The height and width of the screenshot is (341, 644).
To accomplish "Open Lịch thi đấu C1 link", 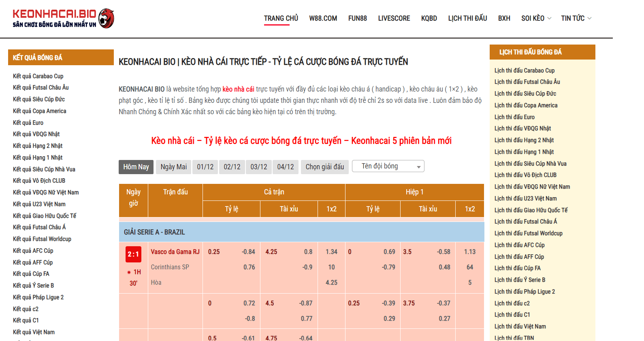I will coord(512,315).
